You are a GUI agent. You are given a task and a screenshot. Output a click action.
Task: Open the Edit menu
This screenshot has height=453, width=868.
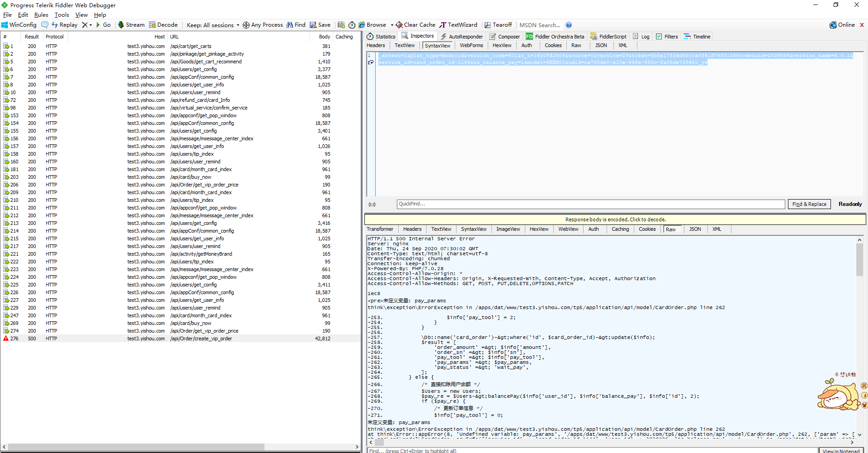click(23, 15)
